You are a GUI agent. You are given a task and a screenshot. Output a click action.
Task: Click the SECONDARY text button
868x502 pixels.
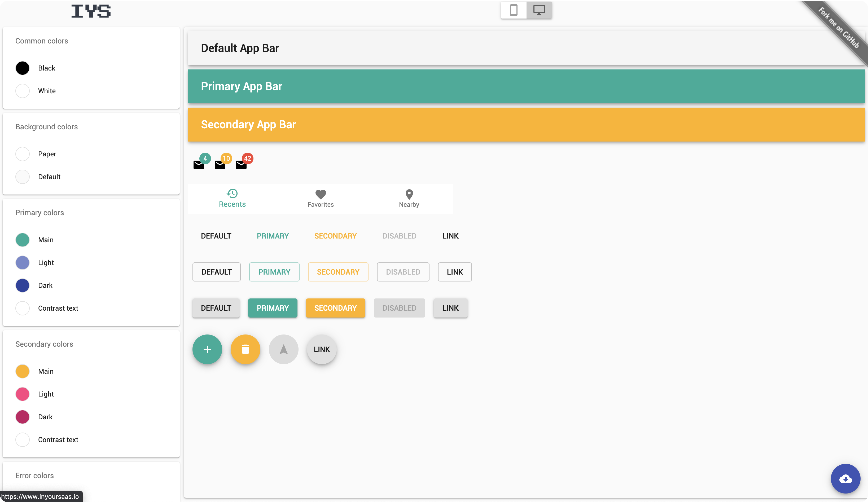335,236
